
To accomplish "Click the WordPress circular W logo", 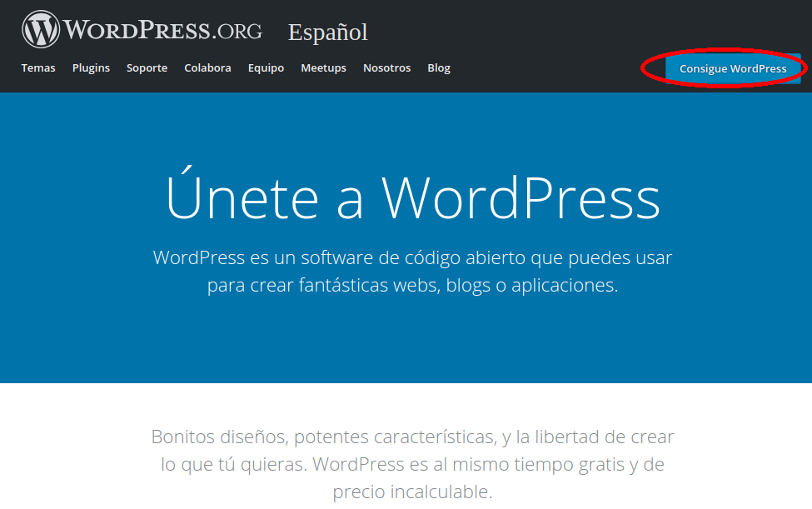I will pyautogui.click(x=41, y=29).
